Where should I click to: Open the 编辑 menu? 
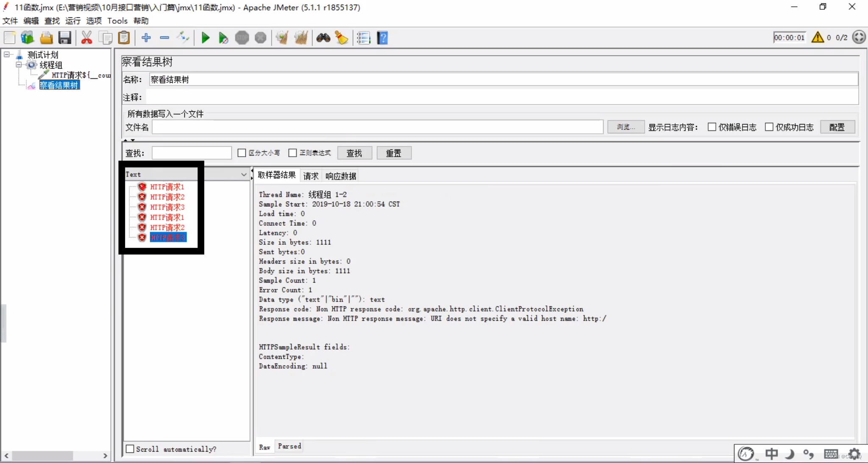click(31, 21)
